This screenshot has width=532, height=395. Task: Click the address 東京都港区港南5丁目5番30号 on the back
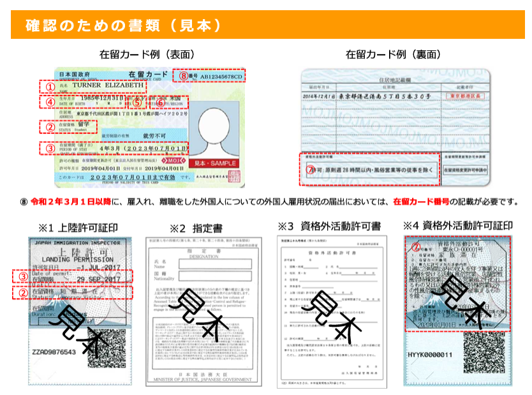pos(385,96)
